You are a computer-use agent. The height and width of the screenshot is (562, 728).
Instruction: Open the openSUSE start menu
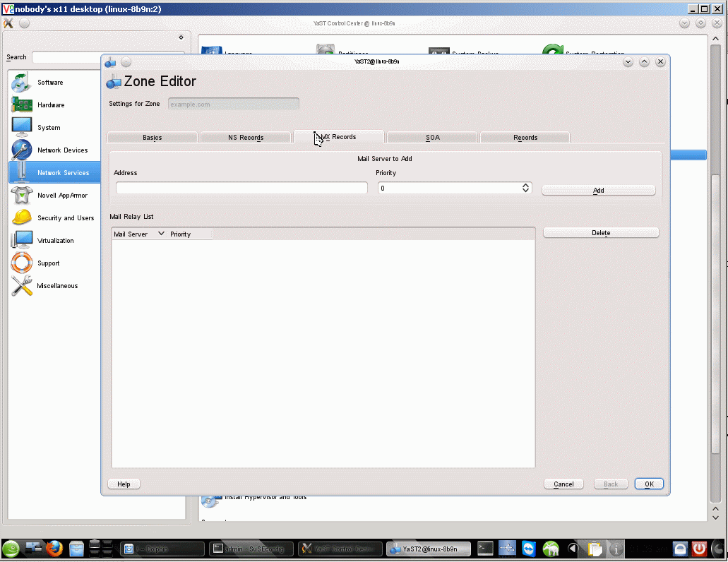point(11,549)
